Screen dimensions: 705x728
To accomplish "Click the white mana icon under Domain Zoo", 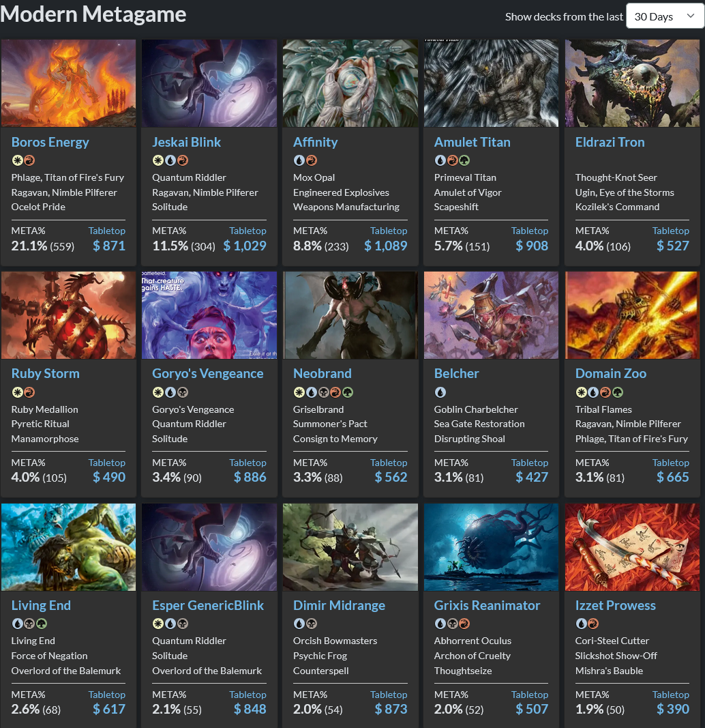I will click(581, 392).
